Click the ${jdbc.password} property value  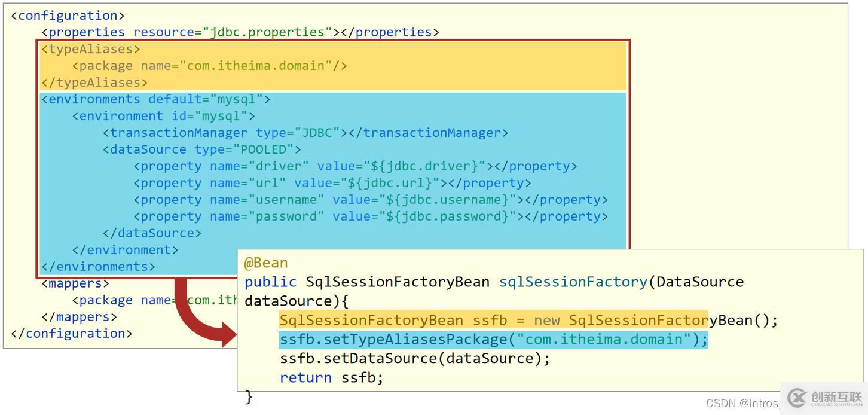(x=424, y=216)
